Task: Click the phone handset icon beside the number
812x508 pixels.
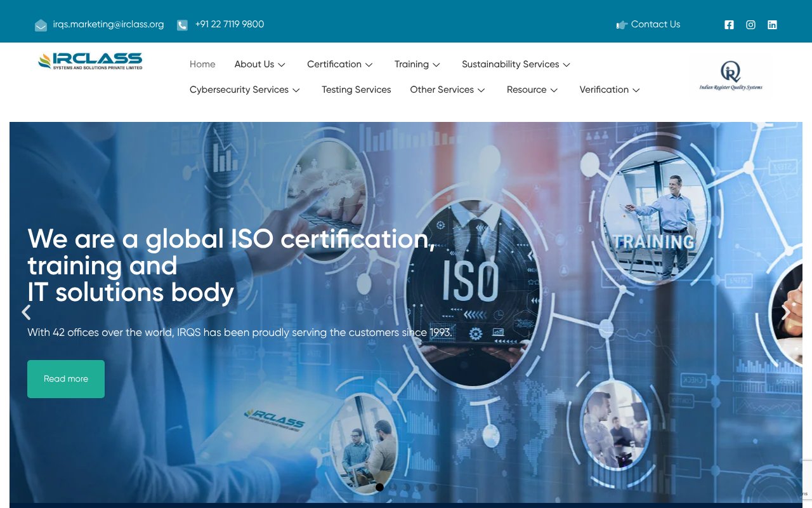Action: pyautogui.click(x=182, y=25)
